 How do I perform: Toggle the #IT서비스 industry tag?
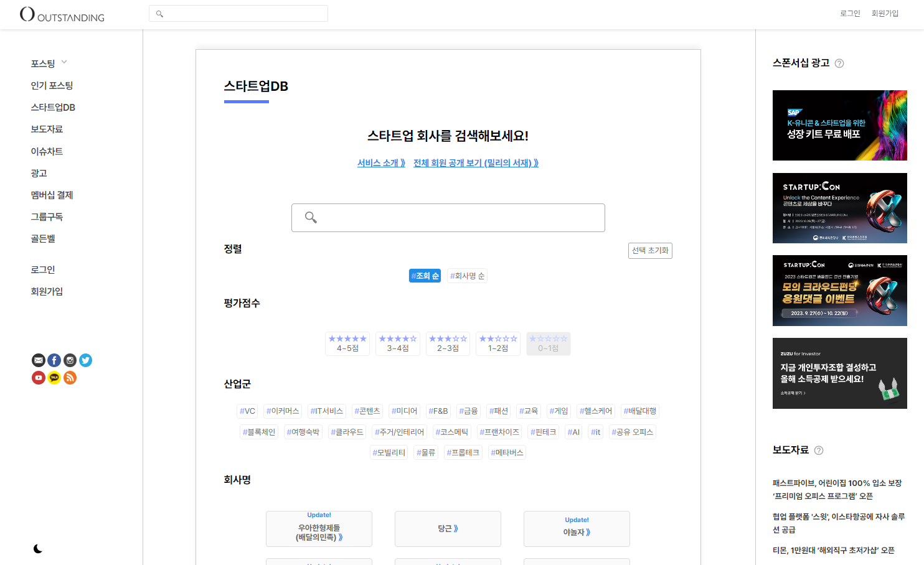tap(327, 411)
